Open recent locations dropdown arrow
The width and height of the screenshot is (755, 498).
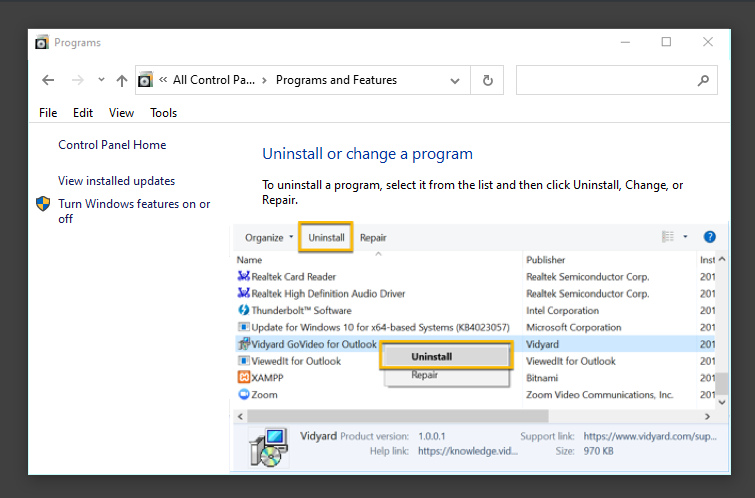point(101,79)
